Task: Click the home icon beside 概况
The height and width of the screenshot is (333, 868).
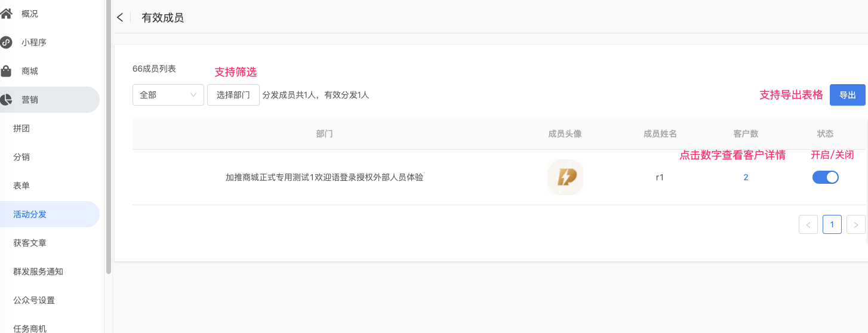Action: [x=6, y=13]
